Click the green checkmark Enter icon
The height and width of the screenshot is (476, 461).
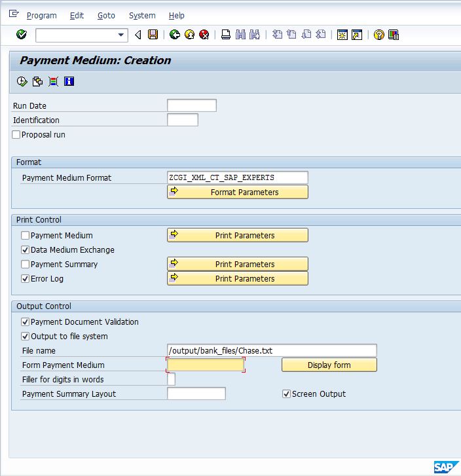[x=22, y=35]
